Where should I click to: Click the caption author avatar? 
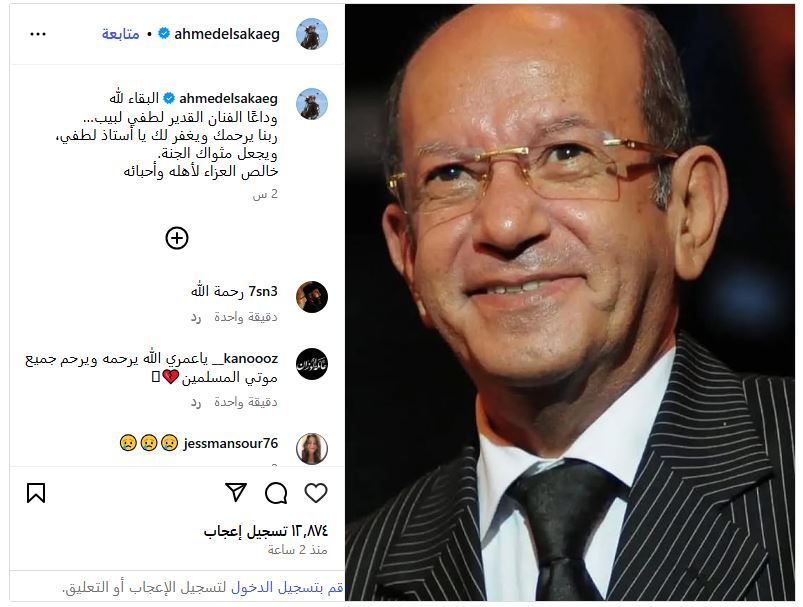(312, 104)
